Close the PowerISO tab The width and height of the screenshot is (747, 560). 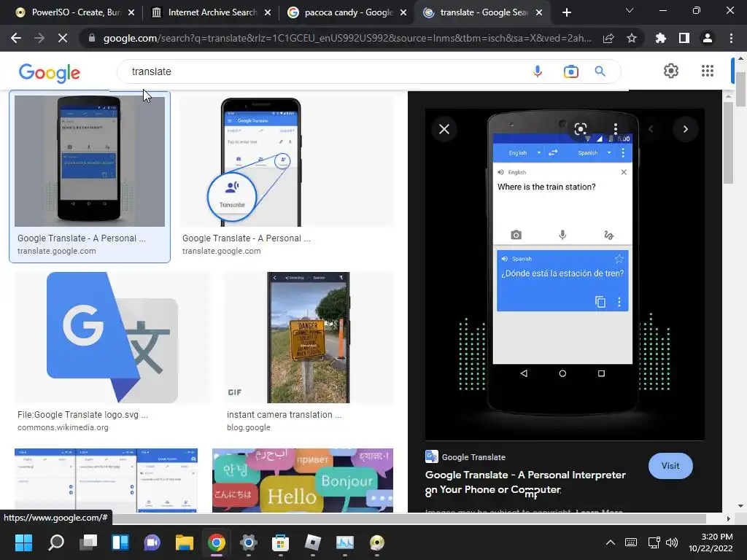click(x=131, y=12)
